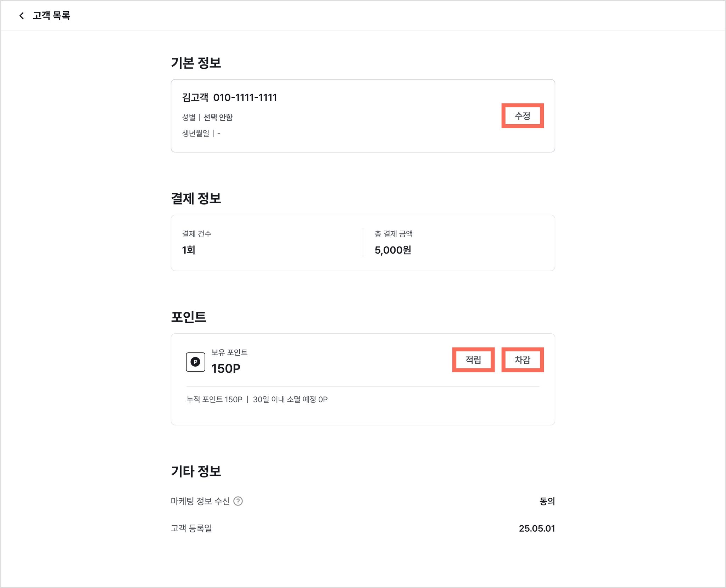Click the 적립 points button
Viewport: 726px width, 588px height.
[473, 360]
